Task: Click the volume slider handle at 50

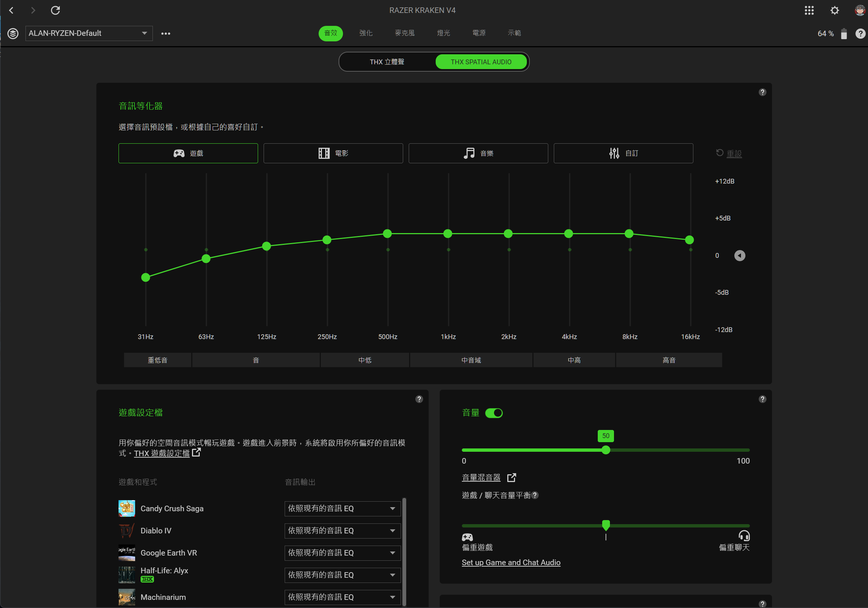Action: pos(605,450)
